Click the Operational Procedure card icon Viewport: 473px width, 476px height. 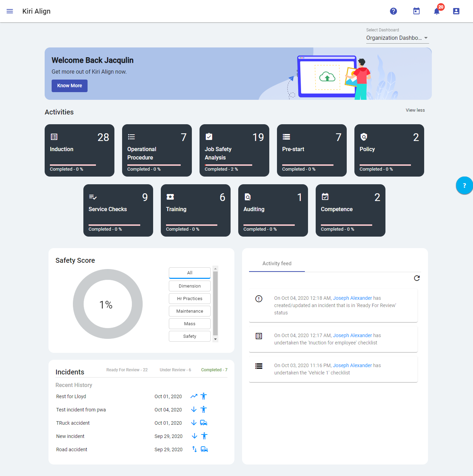coord(132,137)
